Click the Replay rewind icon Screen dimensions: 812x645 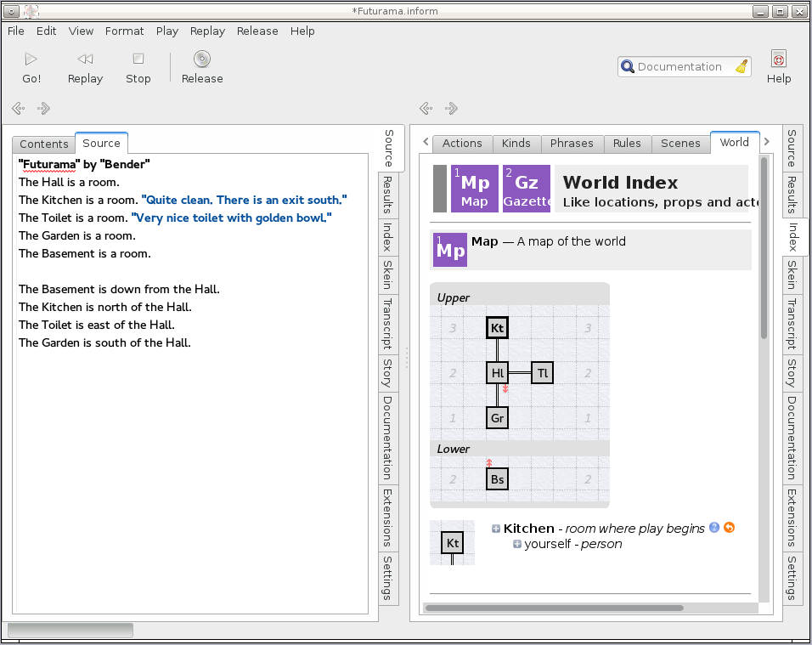click(85, 59)
